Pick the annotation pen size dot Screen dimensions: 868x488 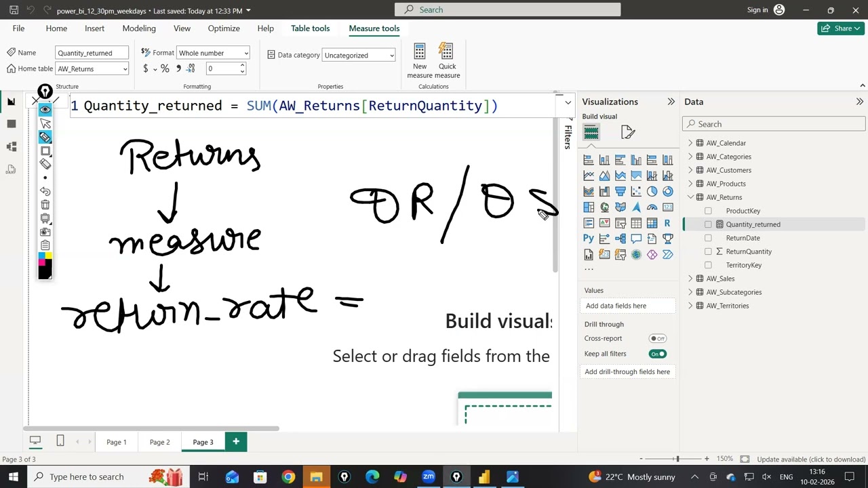click(45, 178)
